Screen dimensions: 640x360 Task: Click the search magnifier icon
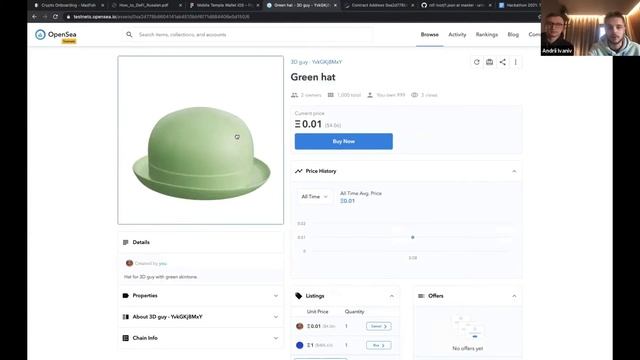pyautogui.click(x=129, y=35)
